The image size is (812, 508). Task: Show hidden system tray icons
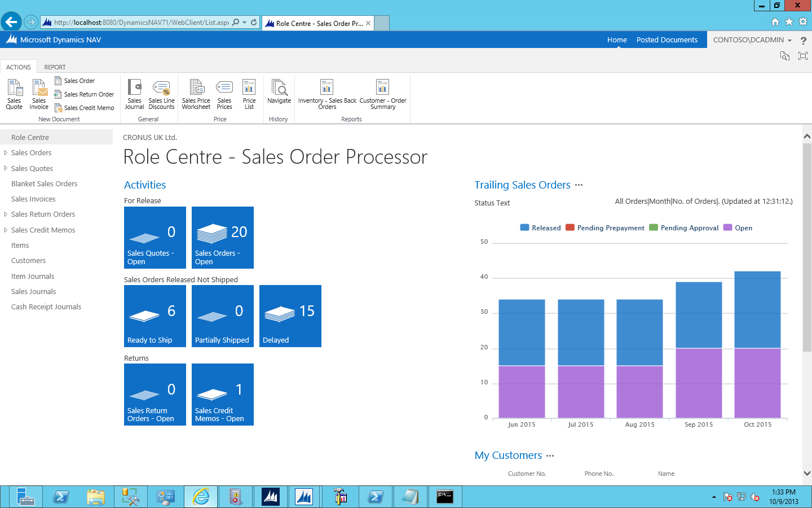[714, 497]
